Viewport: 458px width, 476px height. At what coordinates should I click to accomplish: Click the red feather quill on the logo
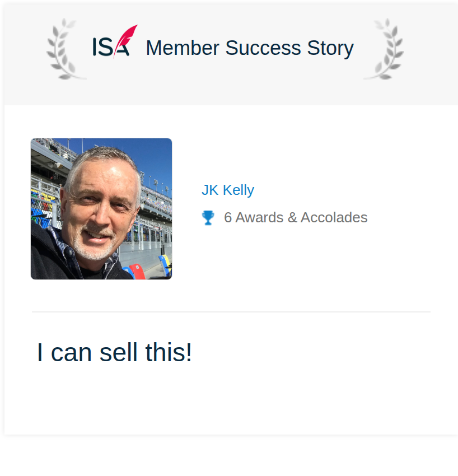tap(125, 39)
